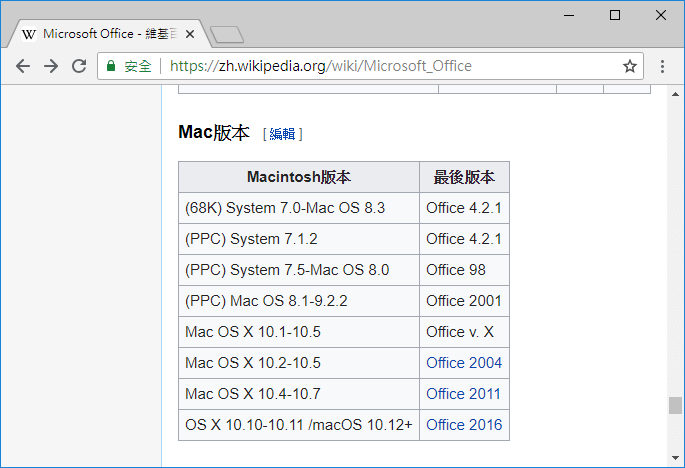Click the "Office 98" cell
This screenshot has height=468, width=685.
pos(464,270)
